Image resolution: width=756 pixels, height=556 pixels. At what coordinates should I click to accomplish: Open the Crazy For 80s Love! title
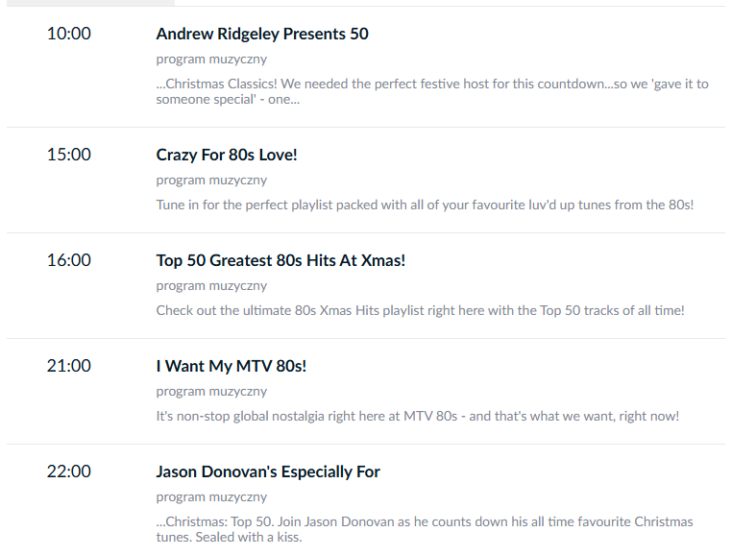[226, 155]
